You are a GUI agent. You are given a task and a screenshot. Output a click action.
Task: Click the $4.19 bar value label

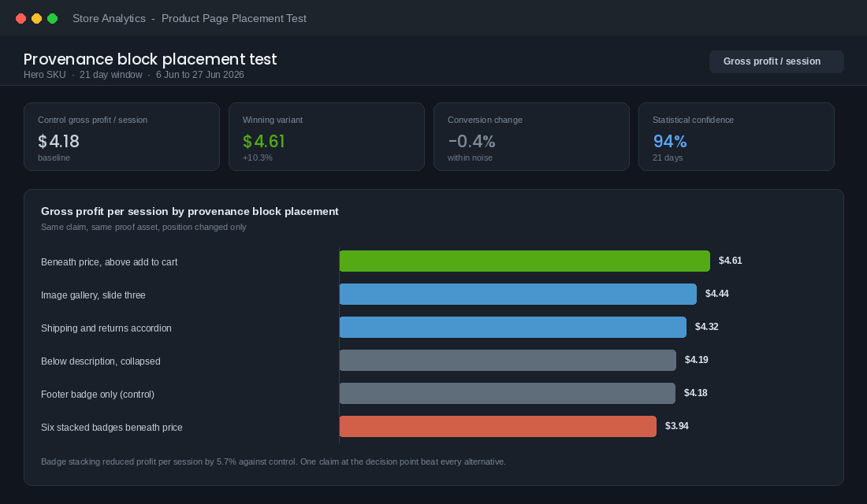[x=696, y=361]
